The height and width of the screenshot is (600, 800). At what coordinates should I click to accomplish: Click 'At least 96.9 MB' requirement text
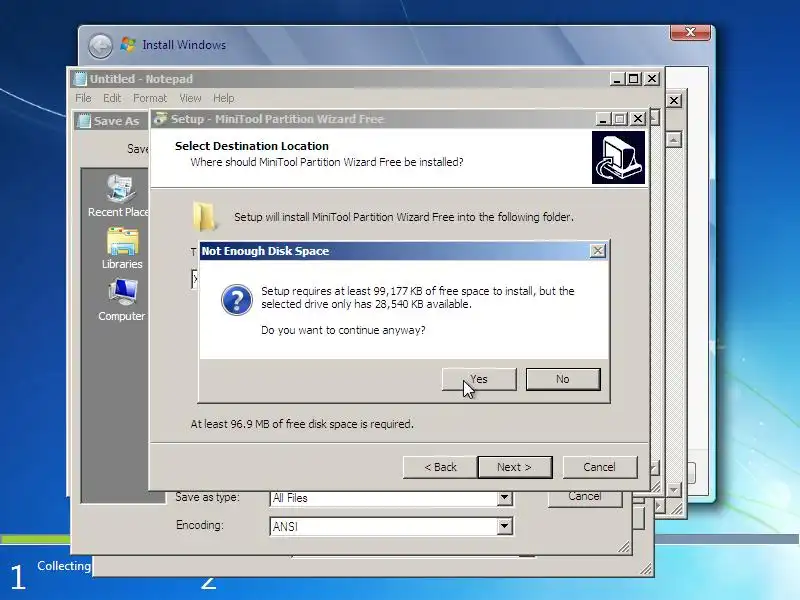pos(302,424)
